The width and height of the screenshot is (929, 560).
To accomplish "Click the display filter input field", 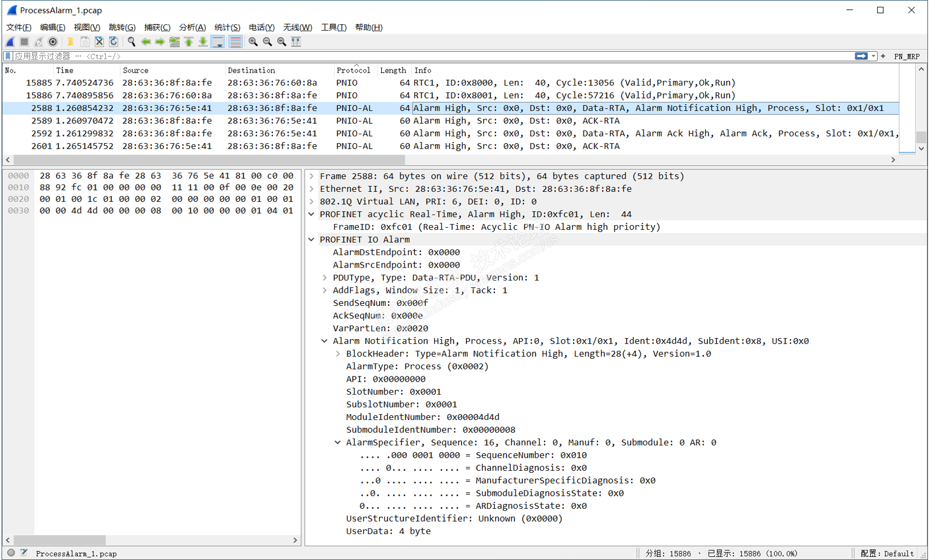I will point(433,56).
